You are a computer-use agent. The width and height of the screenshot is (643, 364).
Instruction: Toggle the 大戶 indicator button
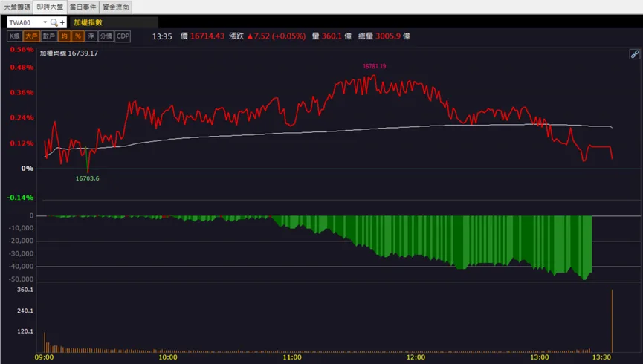[31, 36]
